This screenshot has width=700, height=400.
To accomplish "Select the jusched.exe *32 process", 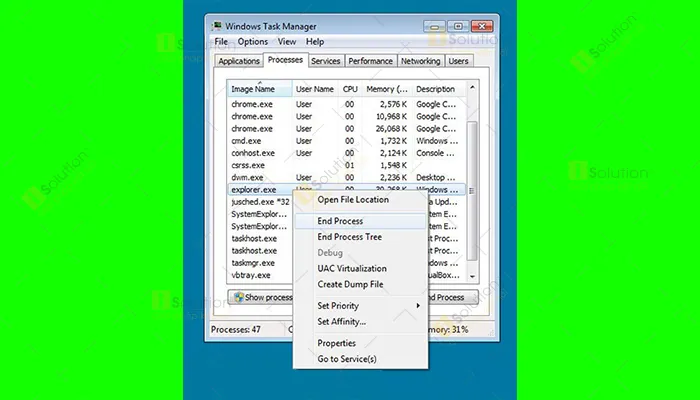I will coord(260,202).
